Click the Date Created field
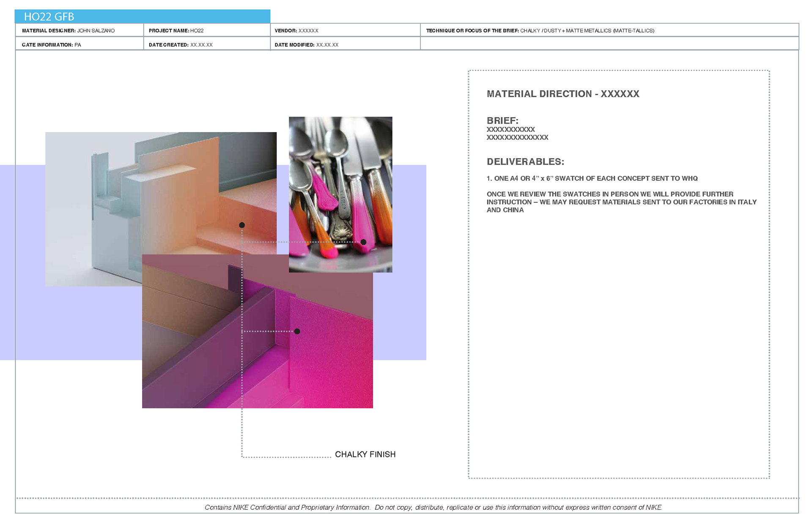The image size is (812, 525). pos(181,44)
